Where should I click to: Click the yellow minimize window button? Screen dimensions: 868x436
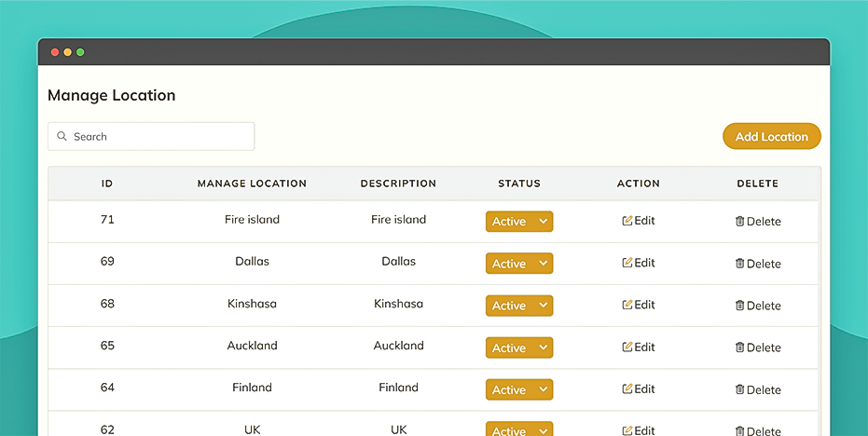point(67,52)
